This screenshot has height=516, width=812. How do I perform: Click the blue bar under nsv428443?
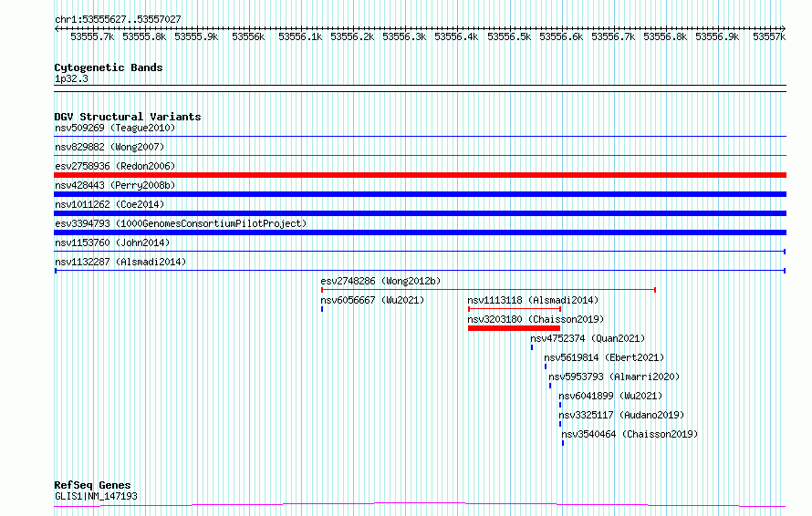420,194
